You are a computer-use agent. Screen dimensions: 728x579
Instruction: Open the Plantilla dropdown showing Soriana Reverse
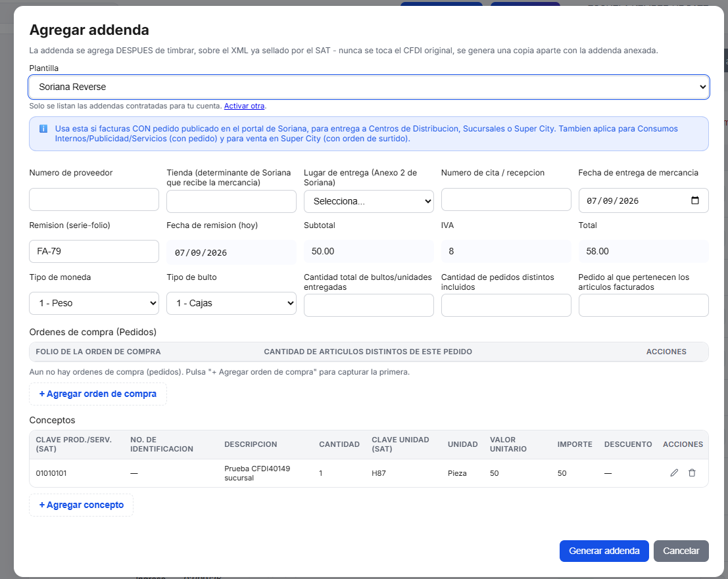[x=369, y=87]
